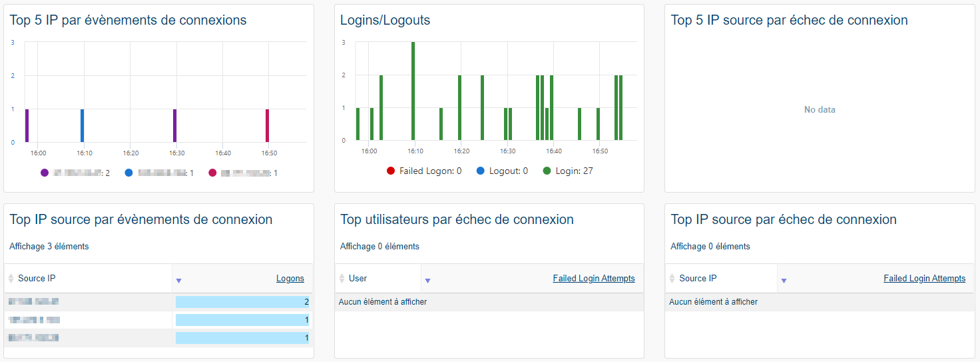Click the red Failed Logon legend dot
980x362 pixels.
coord(391,171)
